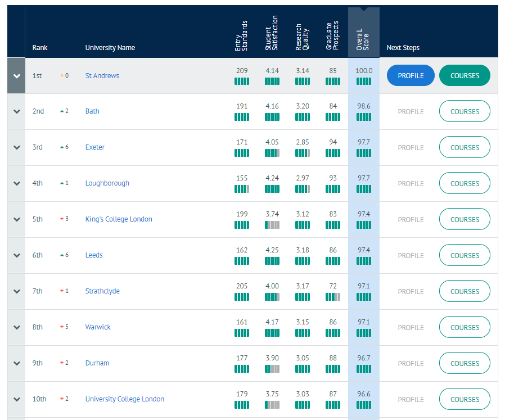This screenshot has width=505, height=420.
Task: Click greyed PROFILE text for Exeter
Action: coord(411,148)
